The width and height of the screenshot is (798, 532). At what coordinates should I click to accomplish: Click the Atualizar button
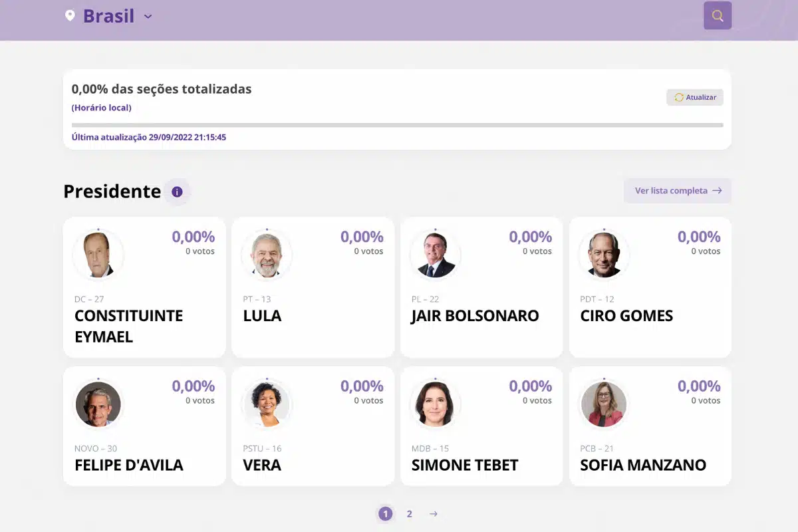pos(694,97)
